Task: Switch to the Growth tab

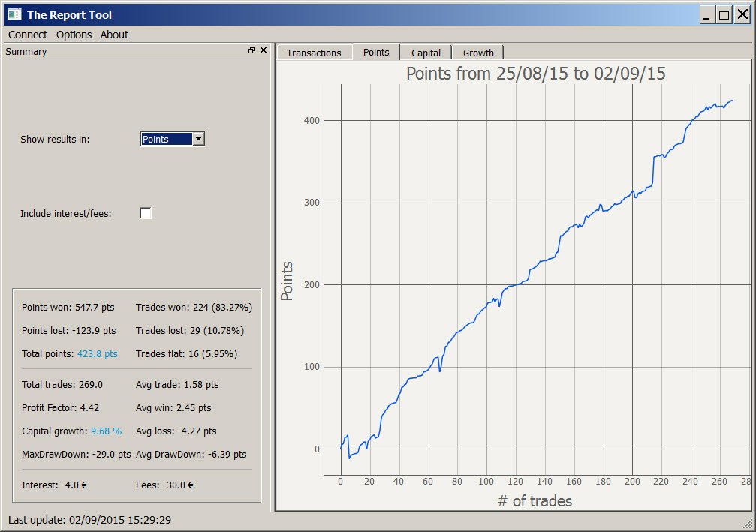Action: click(x=478, y=53)
